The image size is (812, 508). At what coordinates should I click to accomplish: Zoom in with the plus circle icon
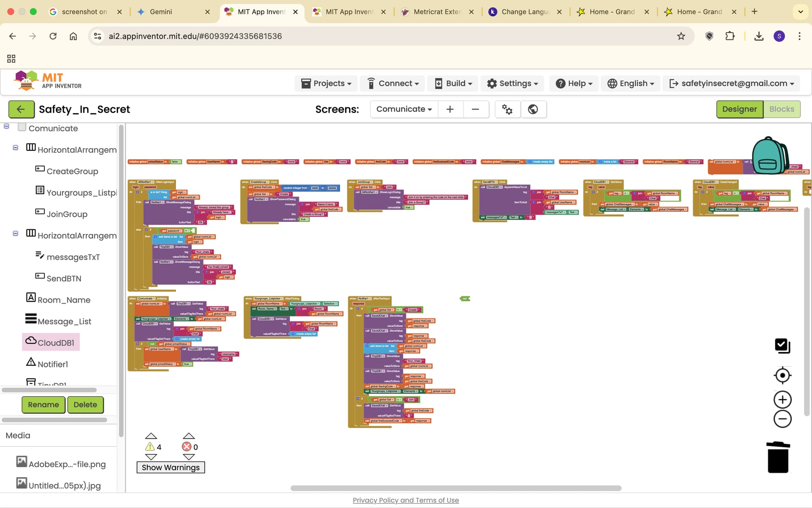(782, 400)
